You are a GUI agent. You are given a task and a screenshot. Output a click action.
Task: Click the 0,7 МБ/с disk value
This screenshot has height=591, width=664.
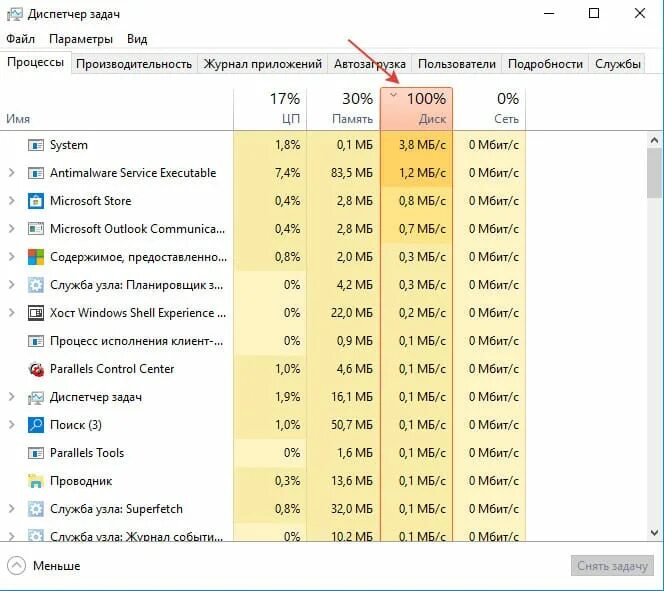pyautogui.click(x=422, y=229)
